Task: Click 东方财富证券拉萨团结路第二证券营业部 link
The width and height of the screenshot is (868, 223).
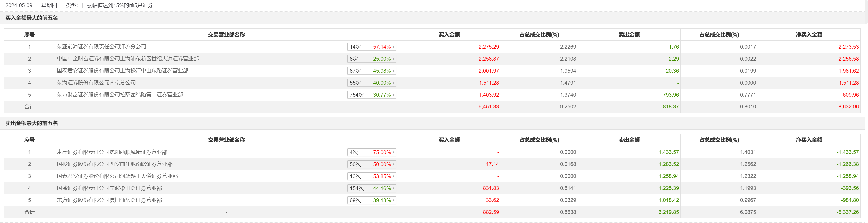Action: [x=120, y=95]
